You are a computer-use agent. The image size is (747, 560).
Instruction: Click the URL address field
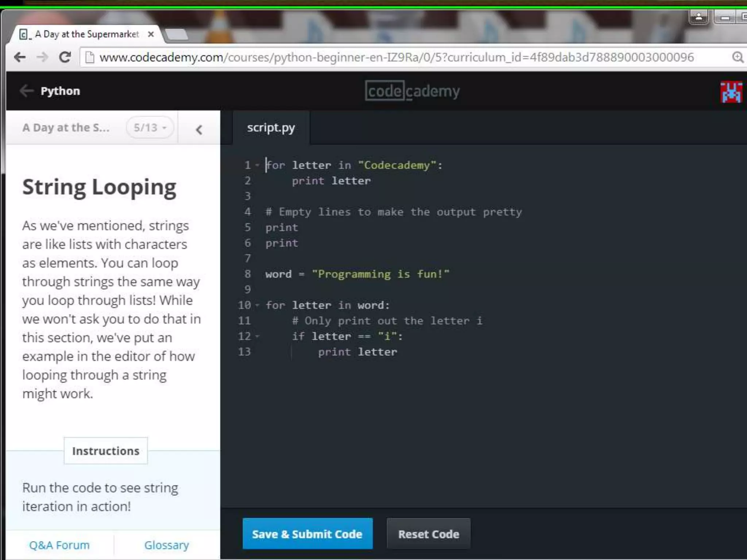(396, 57)
